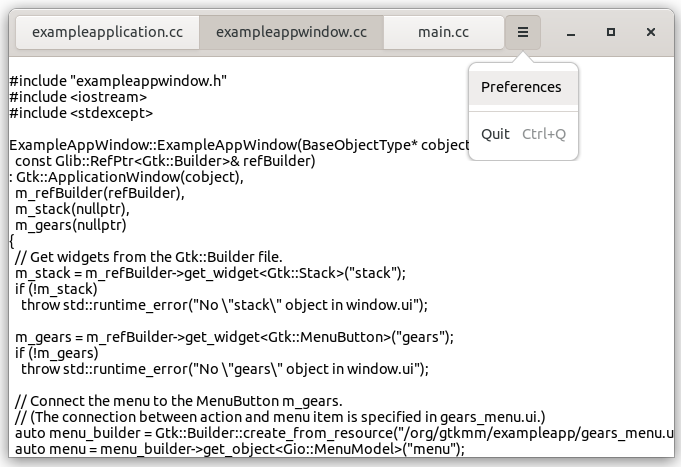Maximize the application window
This screenshot has height=467, width=681.
click(610, 32)
